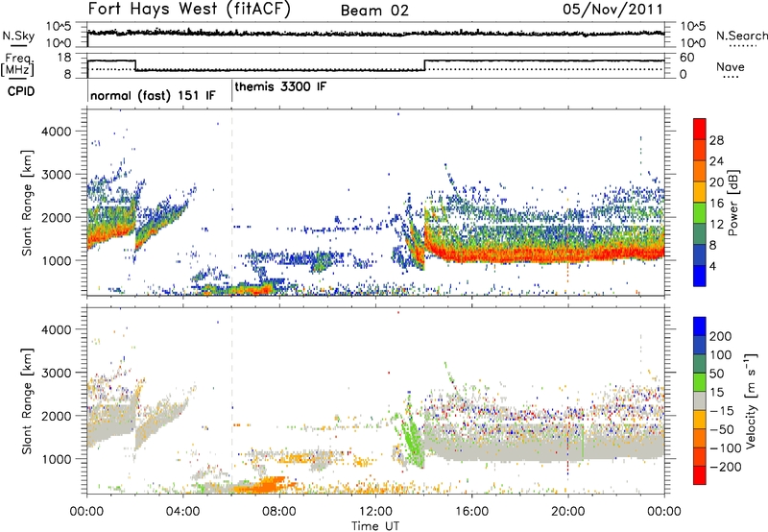Click the 'Fort Hays West (fitACF)' title
Image resolution: width=768 pixels, height=532 pixels.
[x=189, y=10]
